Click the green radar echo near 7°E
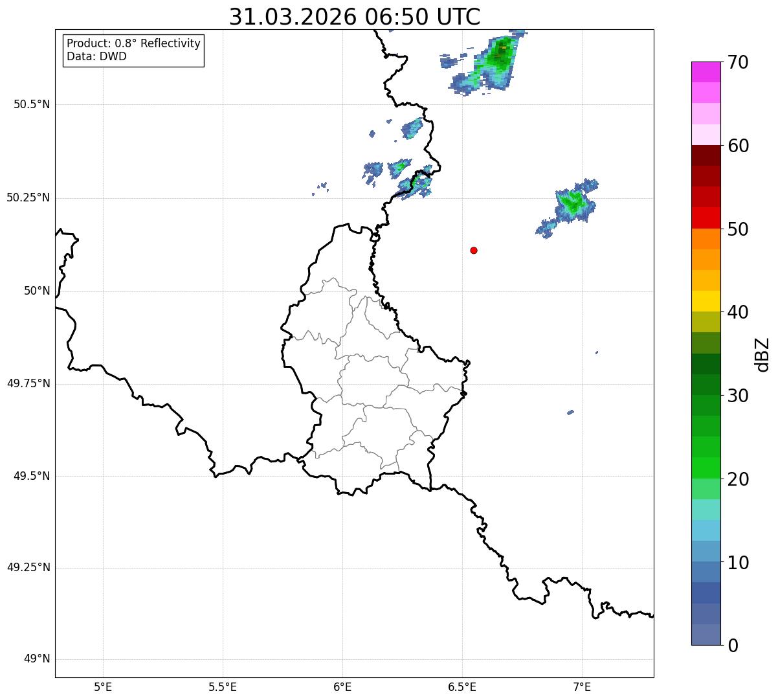 (572, 203)
